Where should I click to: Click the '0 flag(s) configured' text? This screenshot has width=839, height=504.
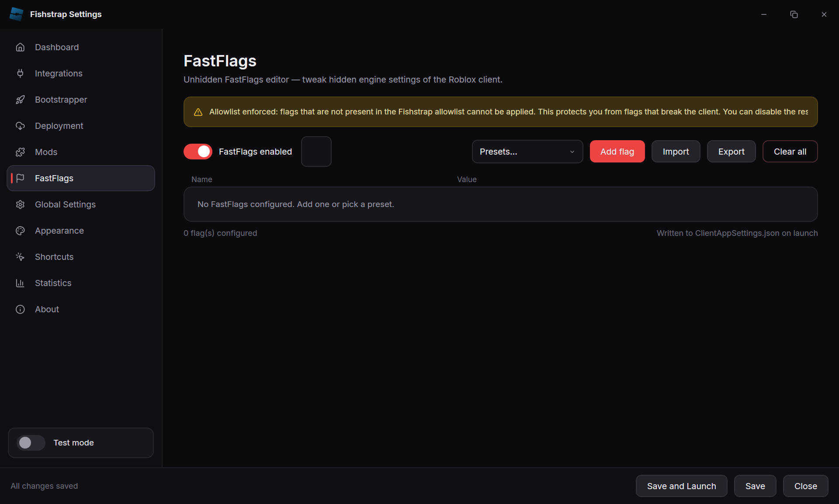click(220, 233)
